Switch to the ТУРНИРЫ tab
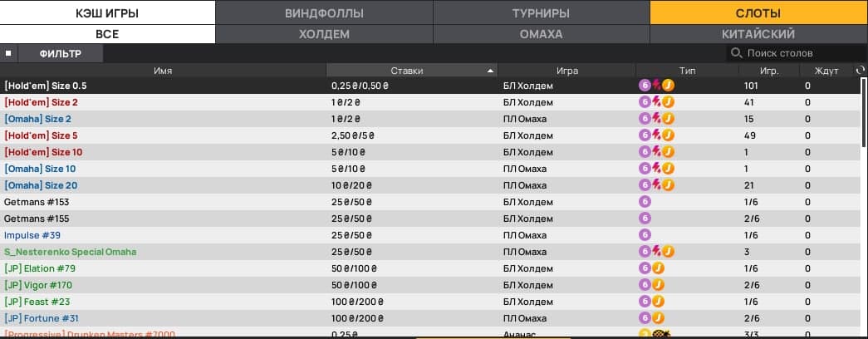 click(541, 13)
